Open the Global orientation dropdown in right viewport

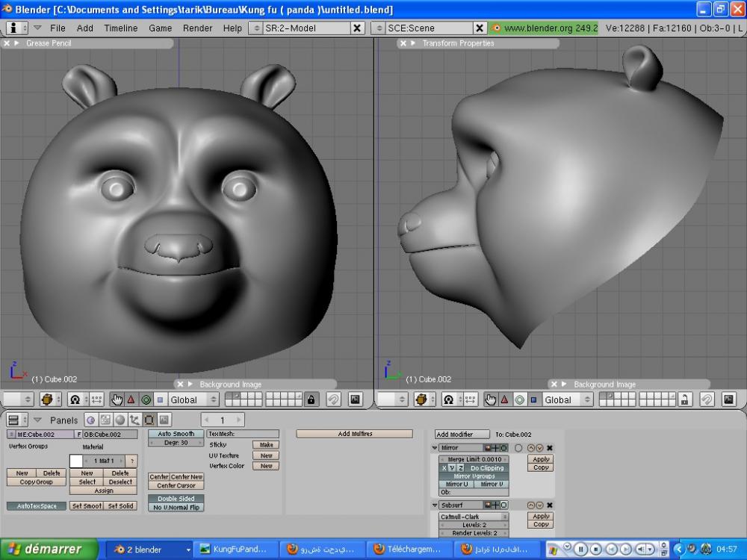pos(567,399)
